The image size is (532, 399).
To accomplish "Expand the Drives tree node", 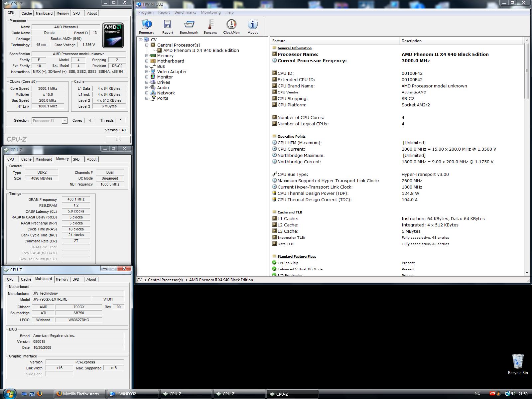I will (x=147, y=82).
